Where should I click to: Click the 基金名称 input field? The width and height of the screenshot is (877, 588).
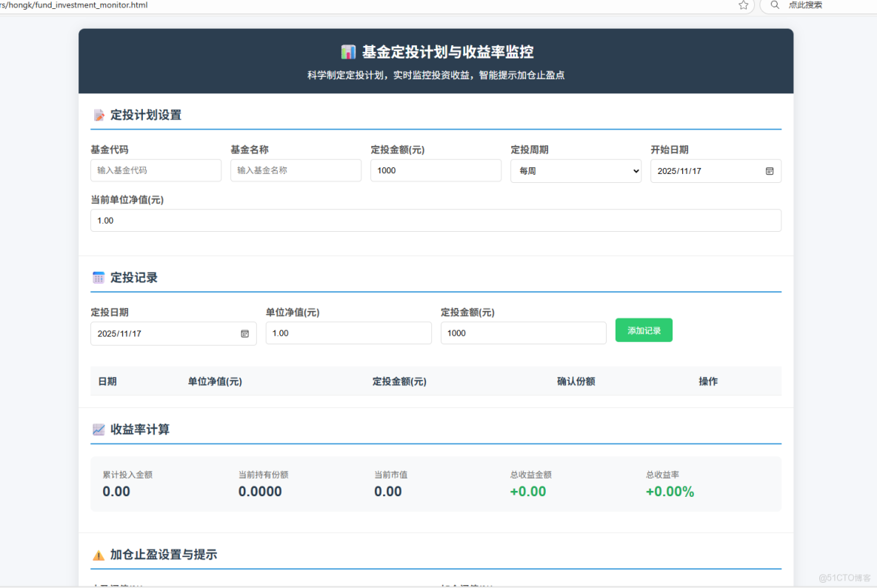click(x=296, y=170)
